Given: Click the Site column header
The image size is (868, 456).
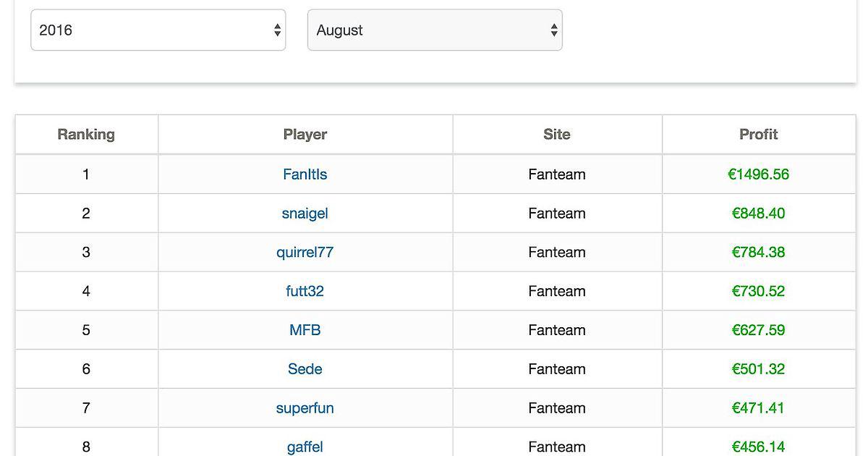Looking at the screenshot, I should pos(556,135).
